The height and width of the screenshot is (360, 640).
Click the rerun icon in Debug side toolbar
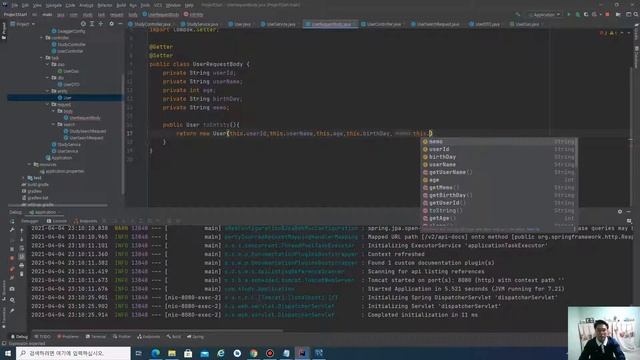[x=12, y=222]
